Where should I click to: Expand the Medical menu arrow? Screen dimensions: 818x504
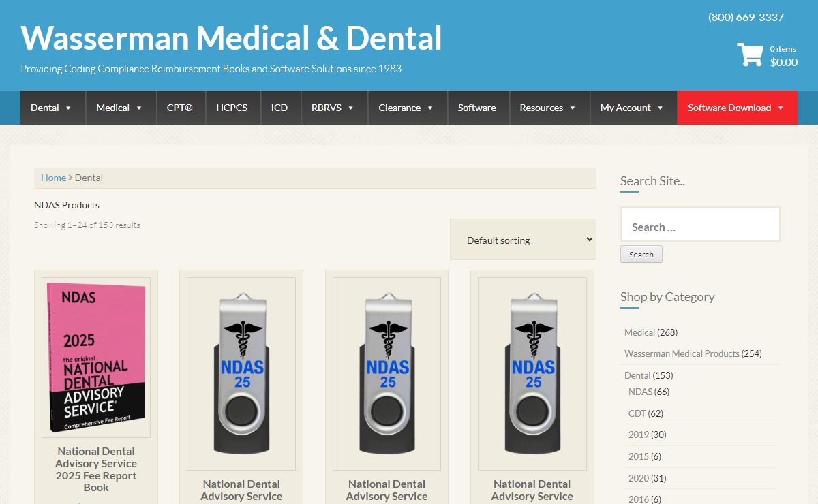click(x=139, y=108)
